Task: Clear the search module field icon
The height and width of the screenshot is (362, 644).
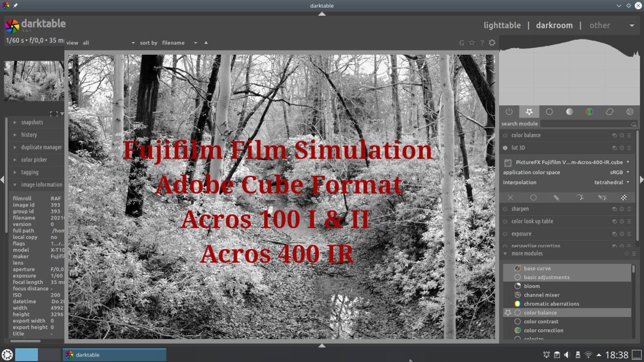Action: coord(634,124)
